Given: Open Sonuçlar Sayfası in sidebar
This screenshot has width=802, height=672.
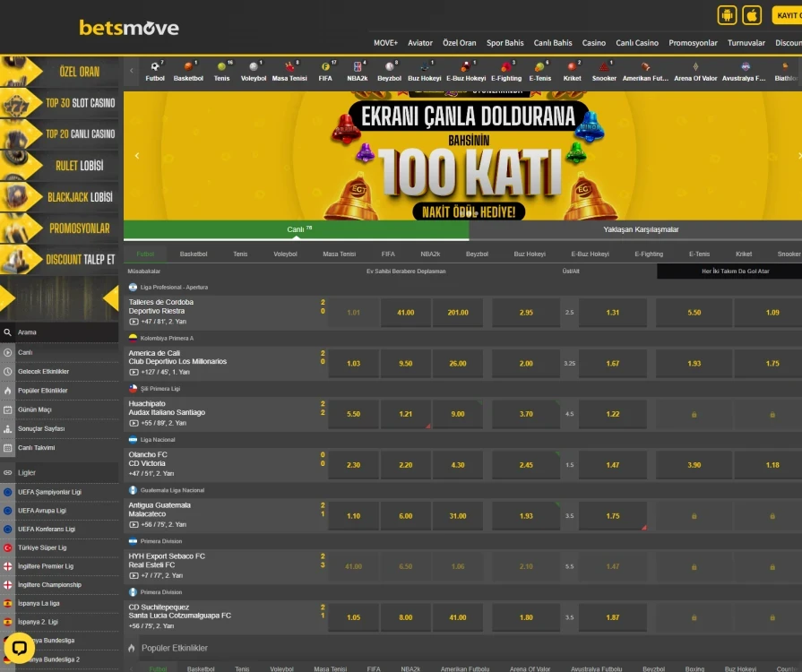Looking at the screenshot, I should (59, 428).
